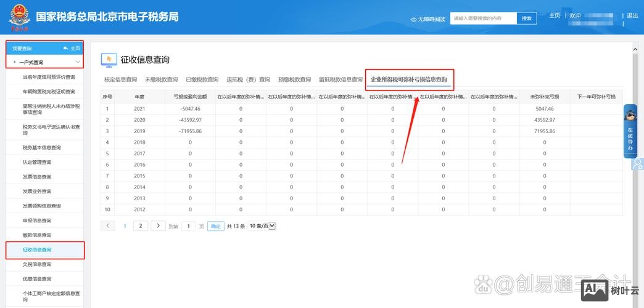Click the page number jump input

click(x=189, y=227)
